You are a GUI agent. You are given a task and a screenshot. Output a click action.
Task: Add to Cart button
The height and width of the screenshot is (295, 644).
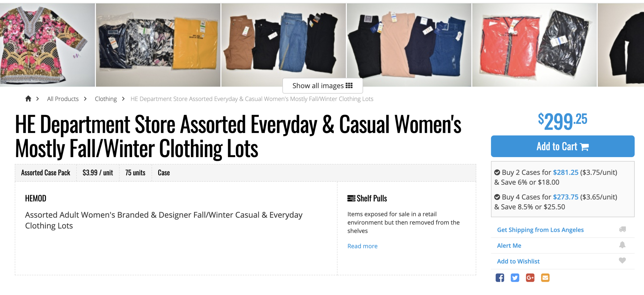563,146
